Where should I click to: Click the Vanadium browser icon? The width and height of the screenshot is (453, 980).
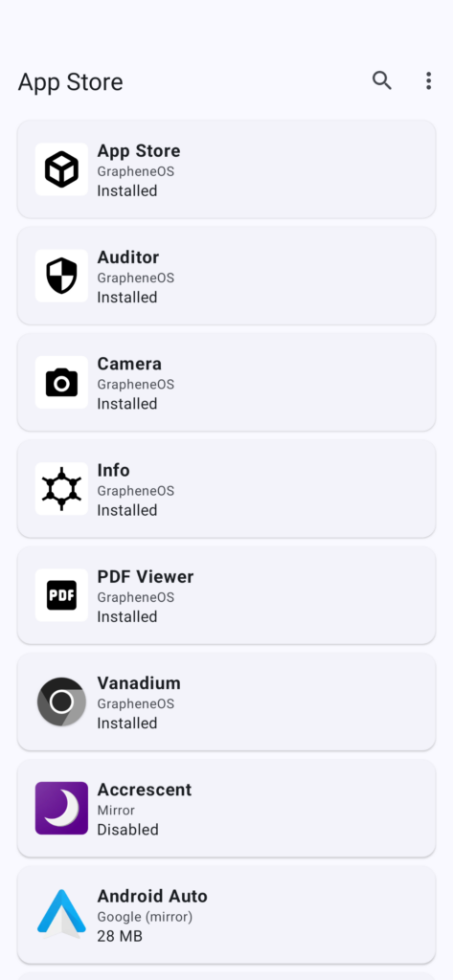pyautogui.click(x=61, y=702)
